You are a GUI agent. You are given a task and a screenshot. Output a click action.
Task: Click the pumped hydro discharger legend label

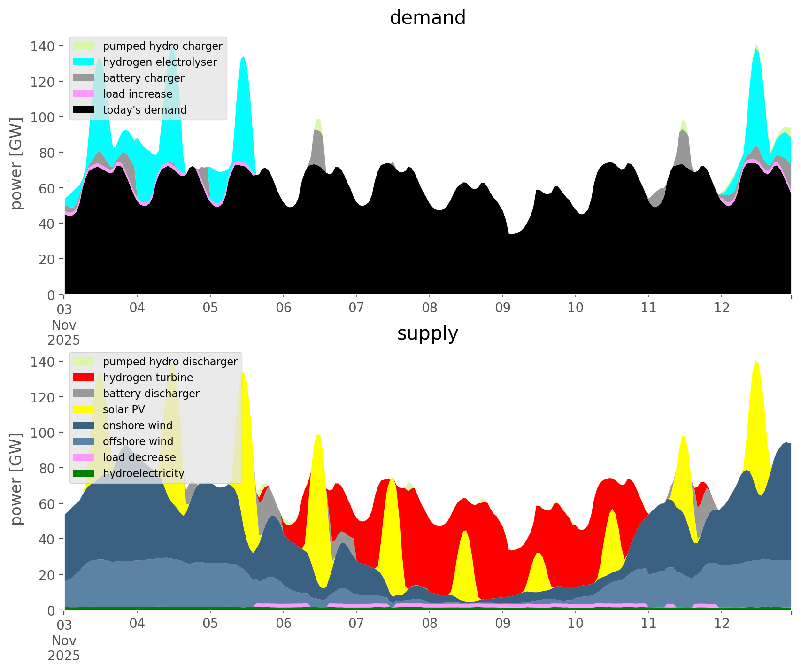(x=170, y=362)
